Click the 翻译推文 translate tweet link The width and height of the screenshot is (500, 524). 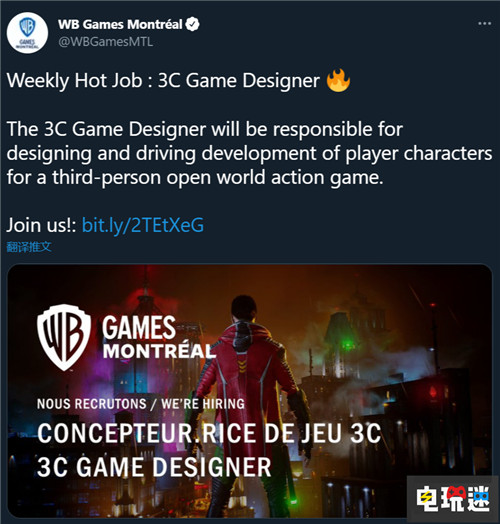(x=29, y=247)
